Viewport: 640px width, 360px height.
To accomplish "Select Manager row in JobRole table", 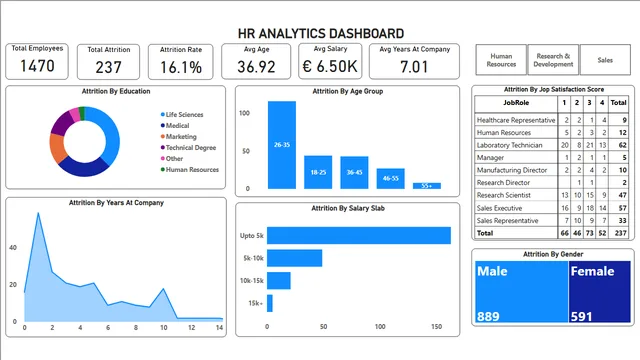I will tap(551, 158).
